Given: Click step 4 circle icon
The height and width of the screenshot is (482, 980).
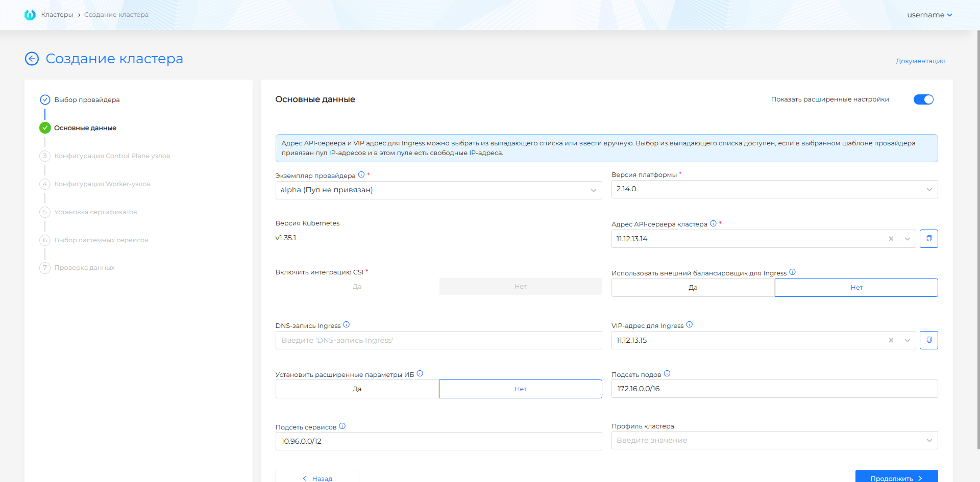Looking at the screenshot, I should coord(45,184).
